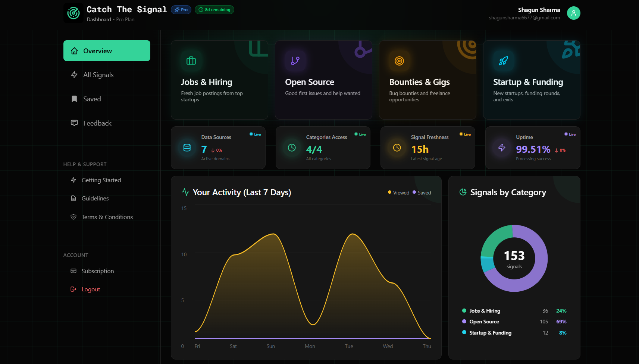This screenshot has height=364, width=639.
Task: Click the Live indicator on Categories Access
Action: pyautogui.click(x=360, y=134)
